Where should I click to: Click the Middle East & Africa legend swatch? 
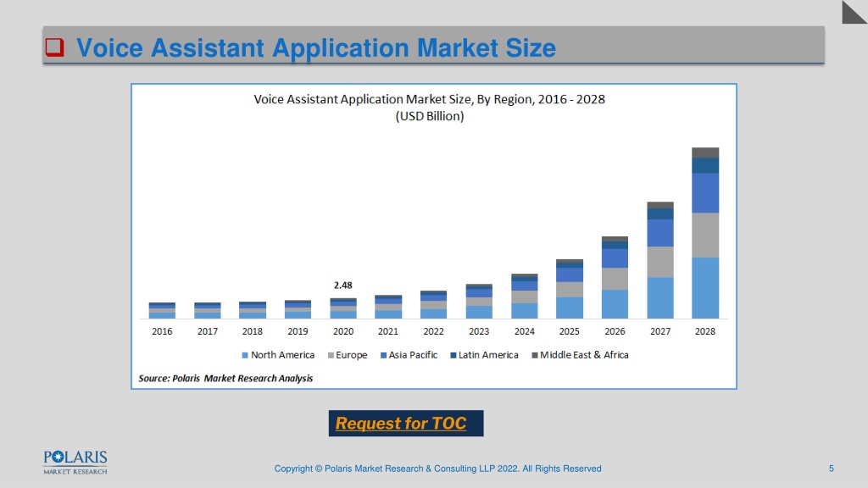click(535, 355)
